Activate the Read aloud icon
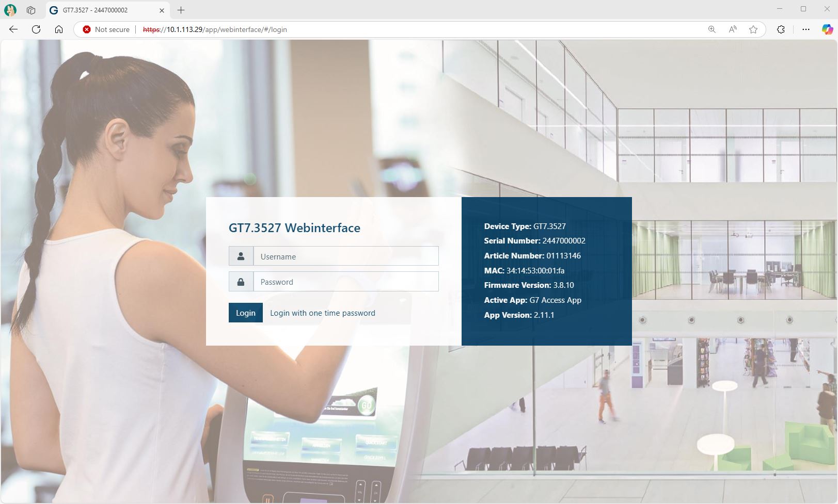 pyautogui.click(x=733, y=29)
